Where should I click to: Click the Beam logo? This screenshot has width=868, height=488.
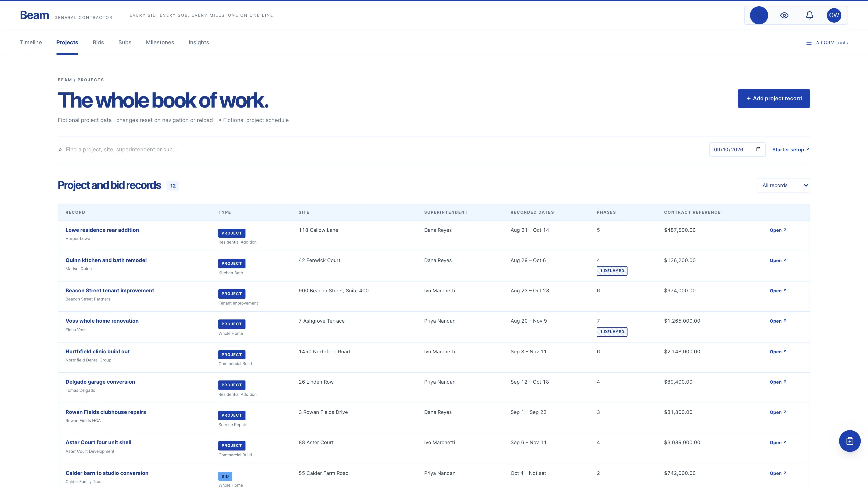tap(34, 15)
